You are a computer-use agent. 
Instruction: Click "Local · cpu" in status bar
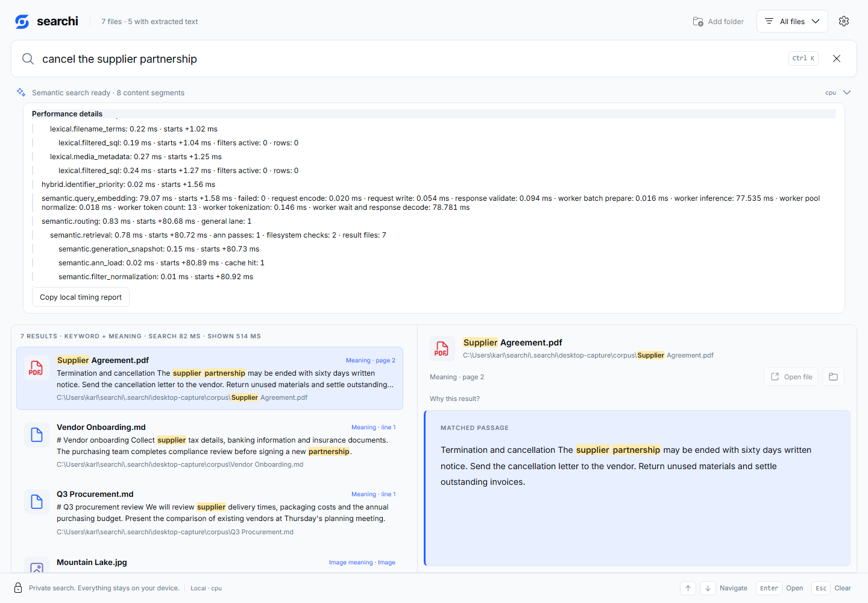coord(206,589)
